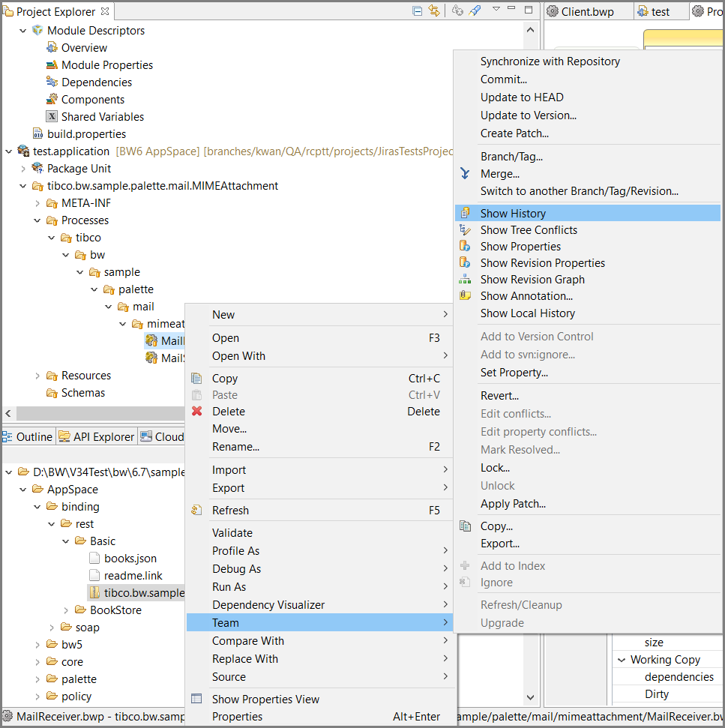Open Dependency Visualizer submenu

point(319,604)
